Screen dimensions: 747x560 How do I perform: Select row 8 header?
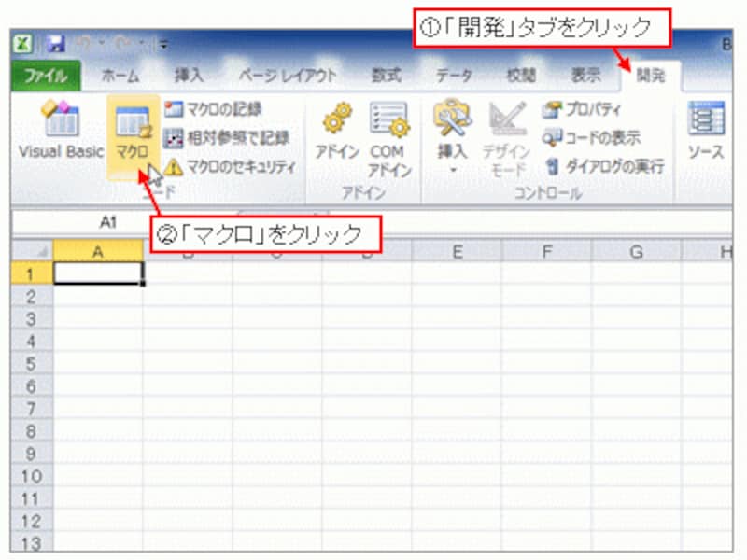click(32, 431)
